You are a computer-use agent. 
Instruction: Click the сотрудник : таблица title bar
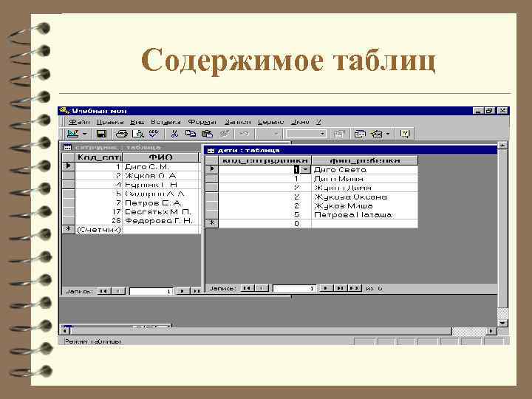(132, 147)
